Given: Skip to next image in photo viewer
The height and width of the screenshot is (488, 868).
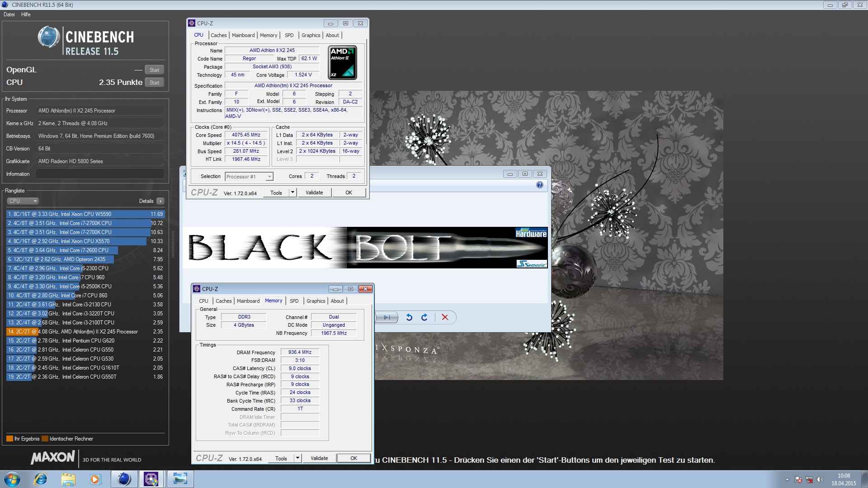Looking at the screenshot, I should (x=387, y=317).
